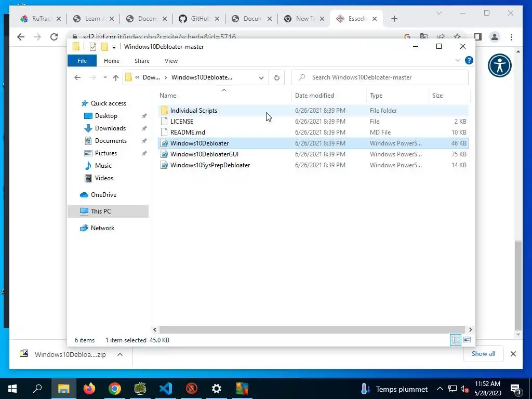Click Show all downloads
Viewport: 532px width, 399px height.
pyautogui.click(x=483, y=353)
